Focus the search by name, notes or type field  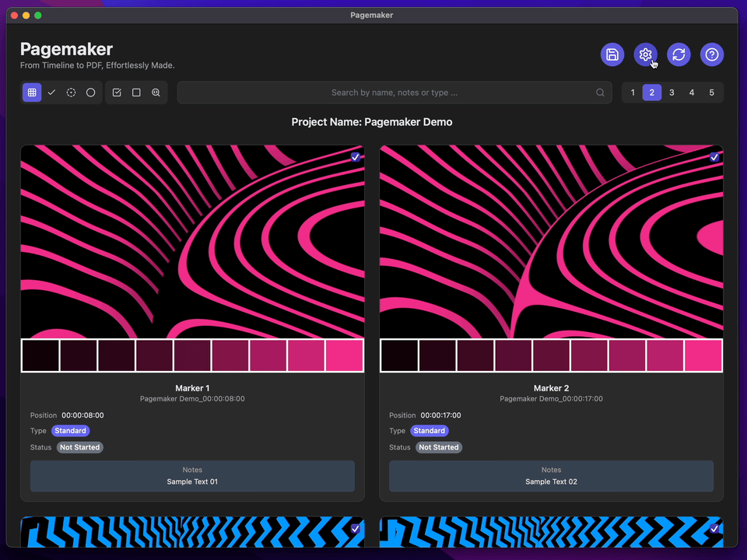tap(395, 93)
